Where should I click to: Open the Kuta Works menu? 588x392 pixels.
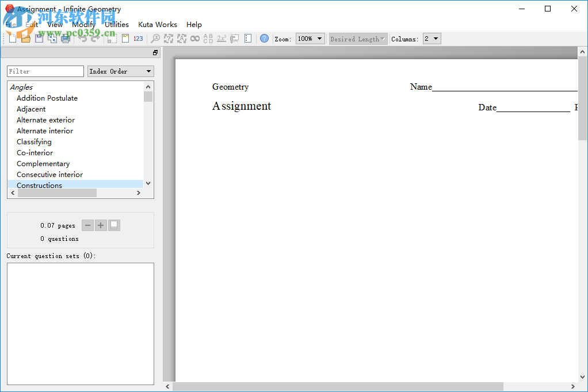[158, 24]
